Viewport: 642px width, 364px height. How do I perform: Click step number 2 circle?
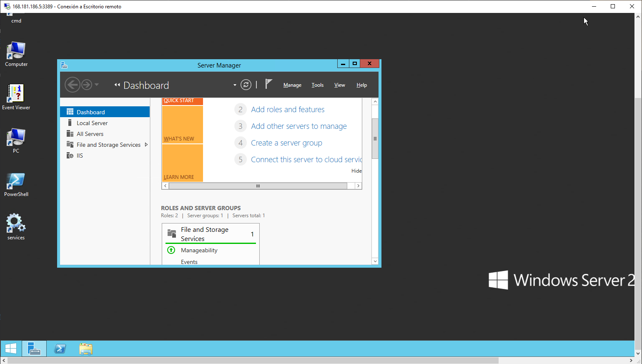(241, 109)
